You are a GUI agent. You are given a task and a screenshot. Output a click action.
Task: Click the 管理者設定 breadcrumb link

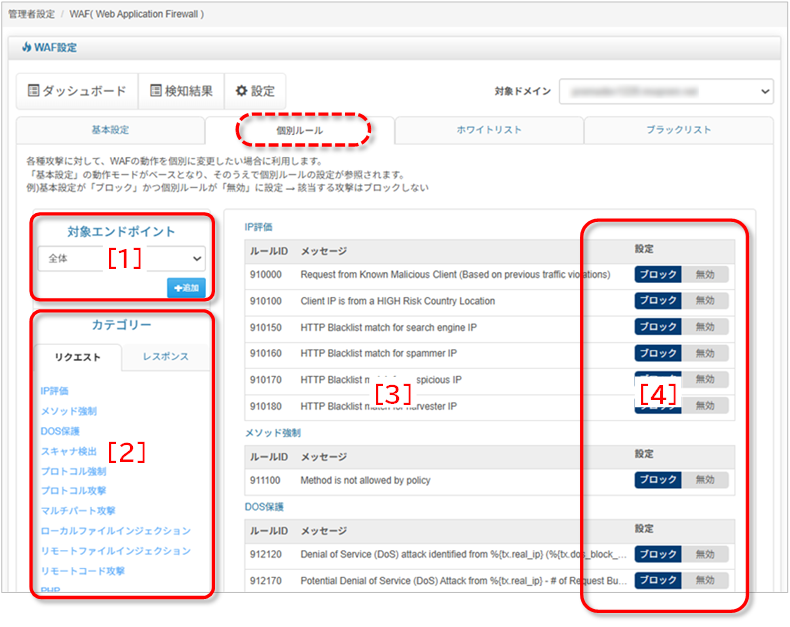31,14
